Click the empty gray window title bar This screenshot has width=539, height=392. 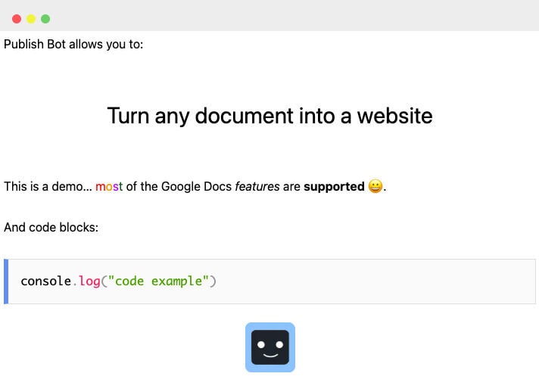tap(288, 17)
